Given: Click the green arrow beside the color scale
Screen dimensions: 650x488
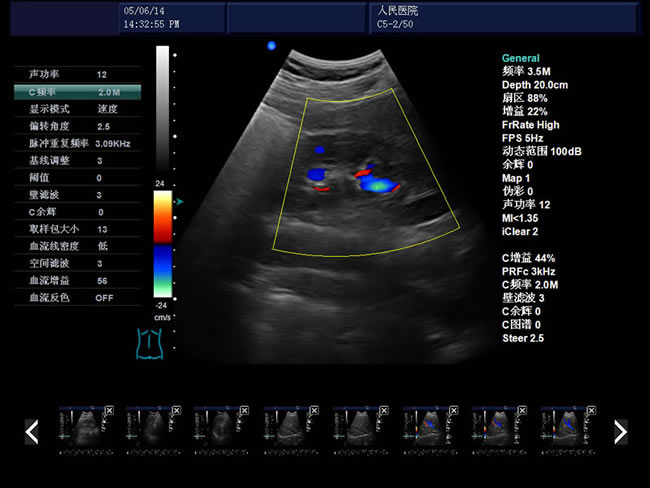Looking at the screenshot, I should click(x=179, y=201).
